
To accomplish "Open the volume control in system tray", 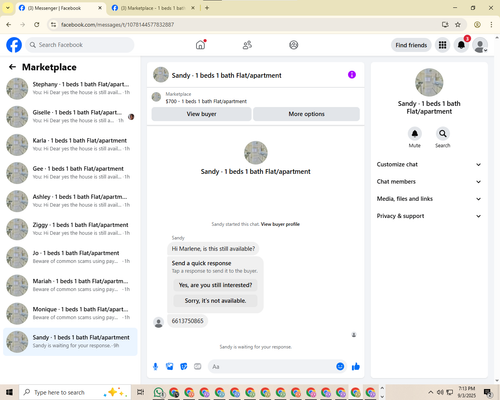I will tap(440, 392).
